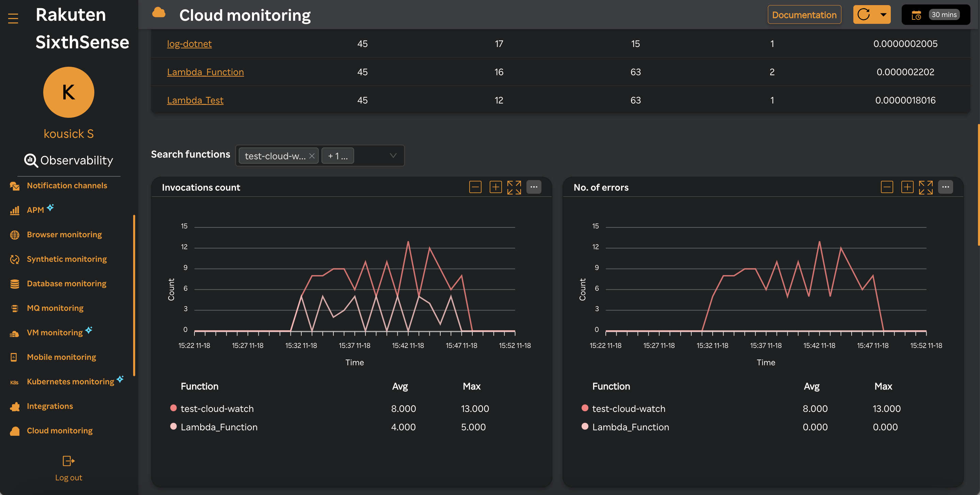Click the 0.0000002005 value for log-dotnet
Image resolution: width=980 pixels, height=495 pixels.
pyautogui.click(x=905, y=44)
